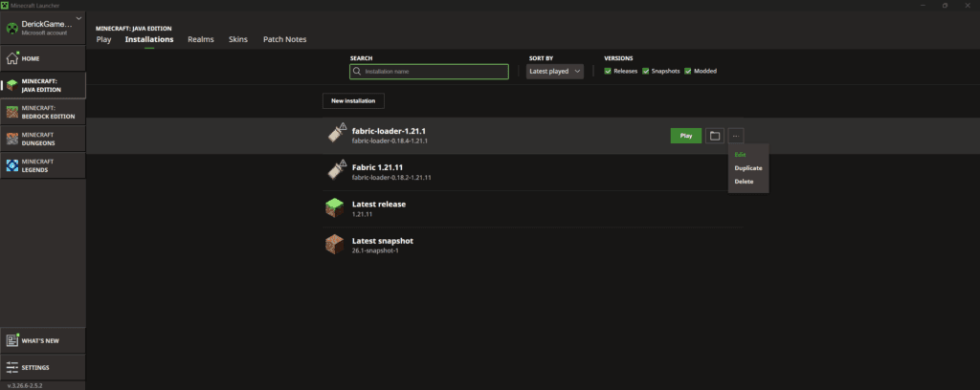Expand the DerickGame account dropdown
The width and height of the screenshot is (980, 390).
point(78,19)
